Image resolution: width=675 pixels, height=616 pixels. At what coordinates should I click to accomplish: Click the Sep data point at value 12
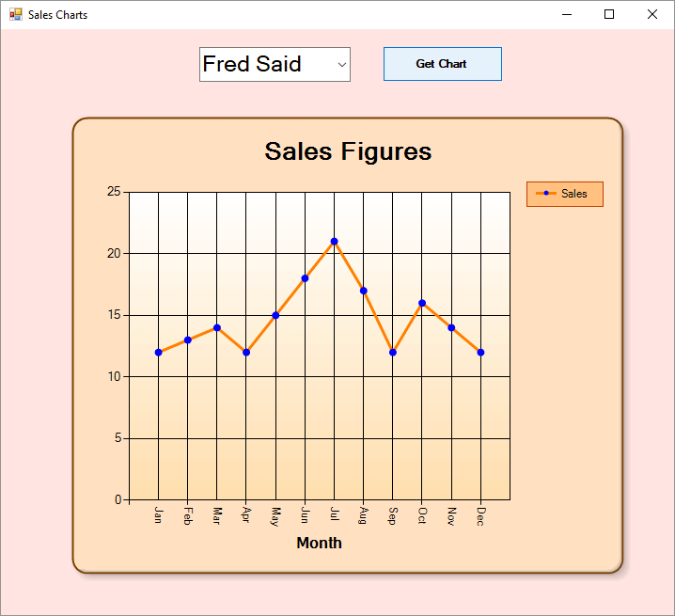click(x=392, y=353)
